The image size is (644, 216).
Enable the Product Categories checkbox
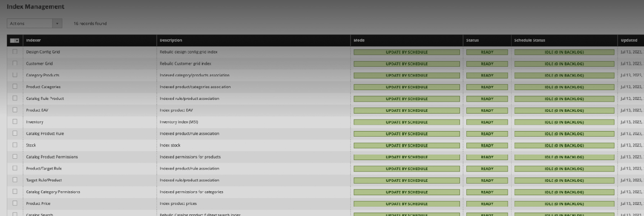[x=15, y=87]
